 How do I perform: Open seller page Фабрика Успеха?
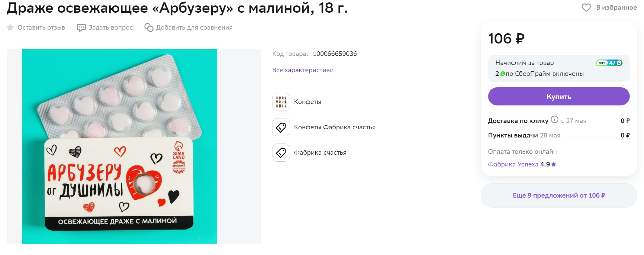513,164
